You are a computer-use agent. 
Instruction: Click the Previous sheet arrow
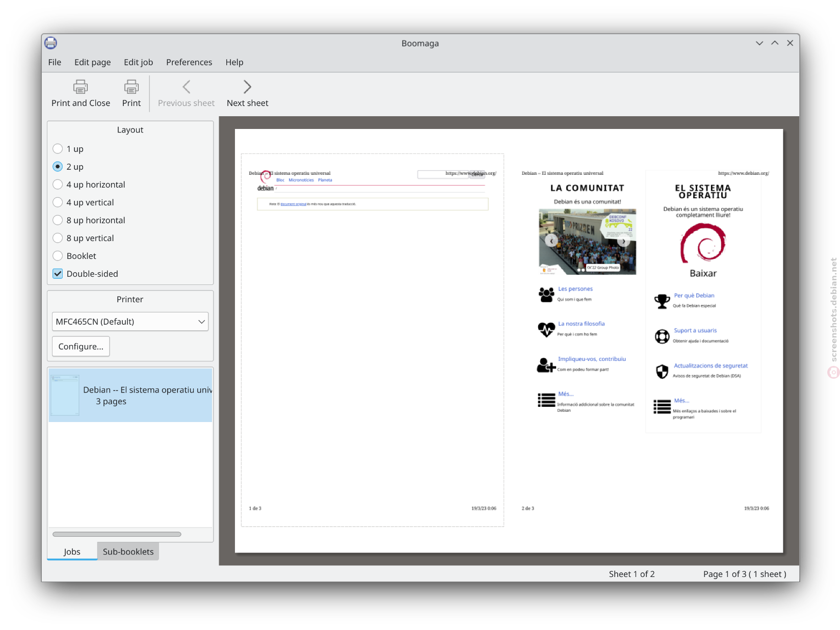(187, 87)
